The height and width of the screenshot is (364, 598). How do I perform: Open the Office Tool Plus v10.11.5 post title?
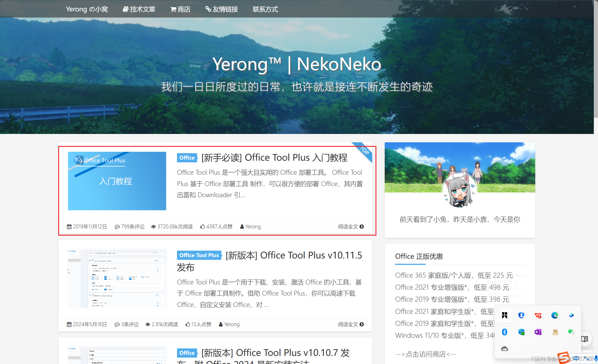[x=294, y=255]
